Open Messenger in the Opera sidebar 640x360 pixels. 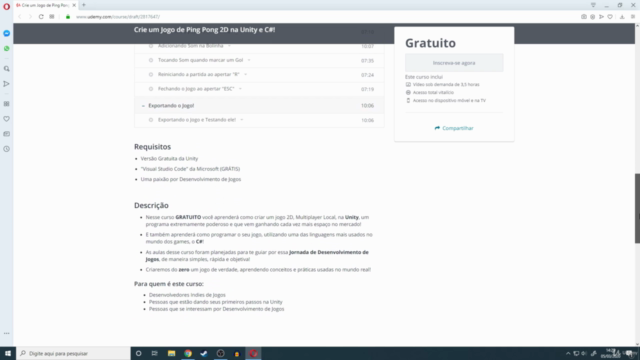[7, 33]
